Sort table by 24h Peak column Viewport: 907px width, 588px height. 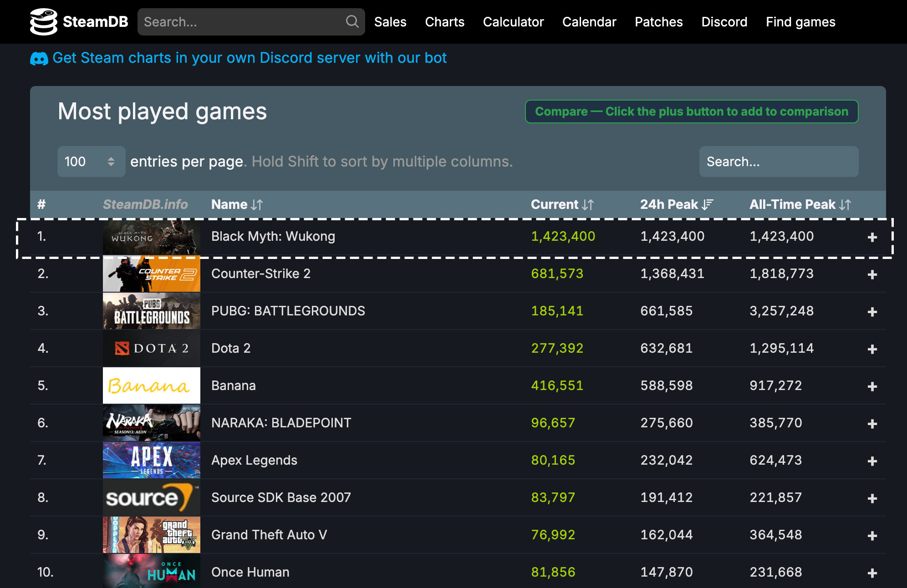pos(677,204)
